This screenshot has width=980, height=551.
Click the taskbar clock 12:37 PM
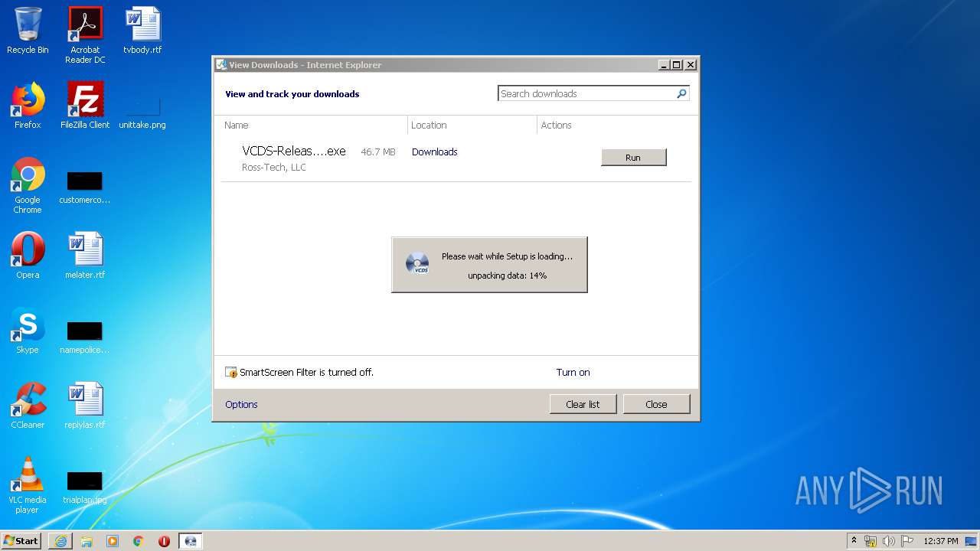940,541
